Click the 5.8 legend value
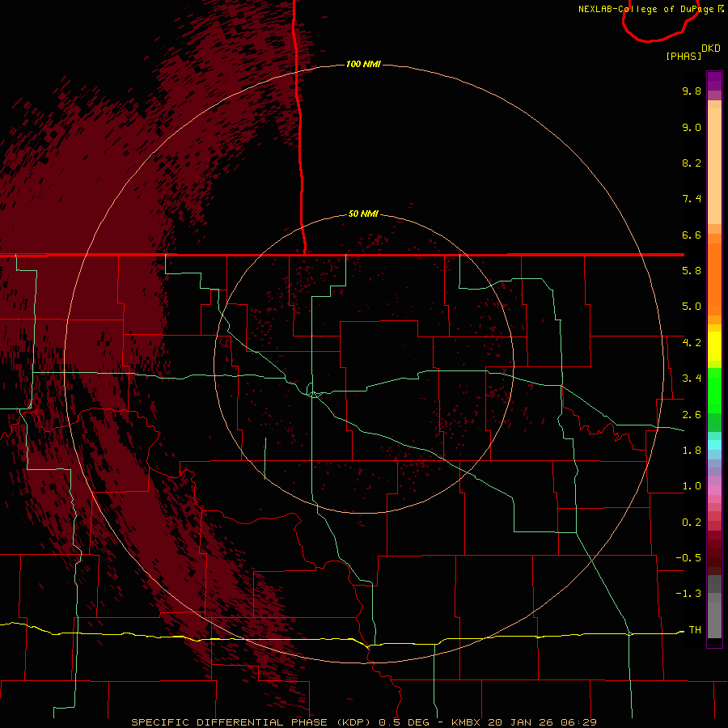 [x=692, y=271]
